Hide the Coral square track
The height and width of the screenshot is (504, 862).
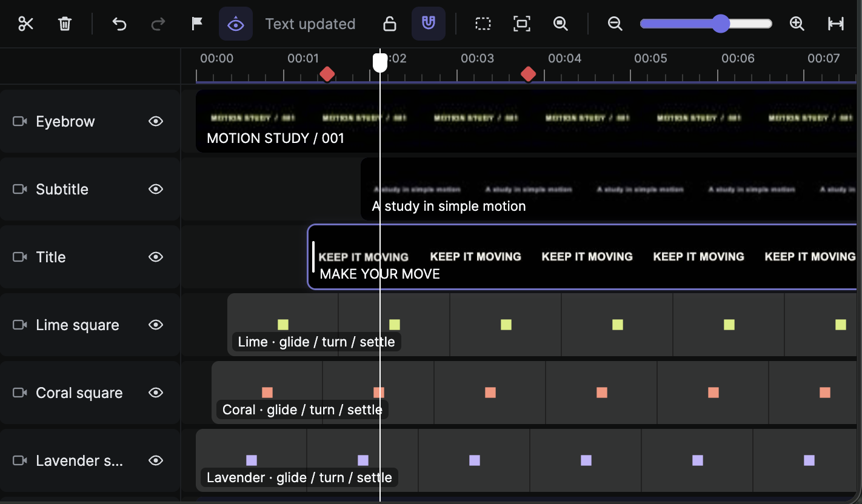[156, 393]
